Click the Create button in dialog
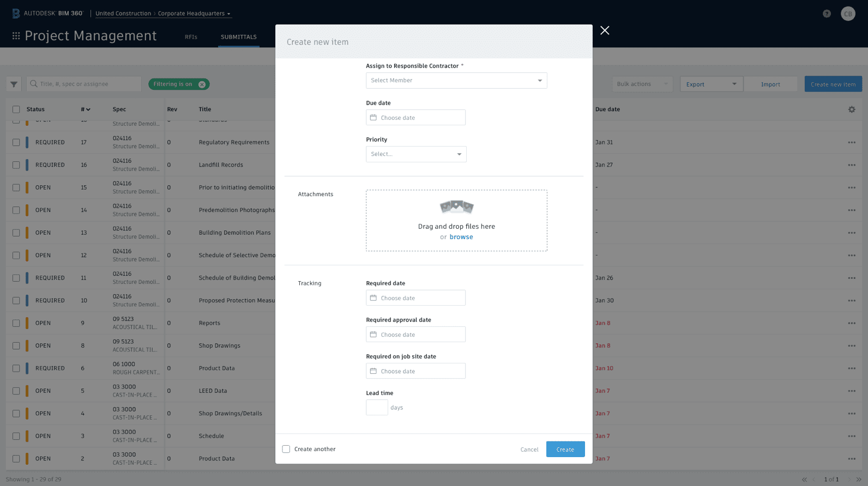868x486 pixels. click(565, 449)
